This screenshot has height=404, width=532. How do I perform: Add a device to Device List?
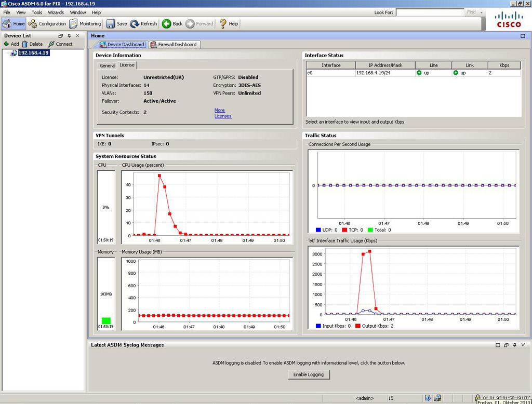pos(11,44)
